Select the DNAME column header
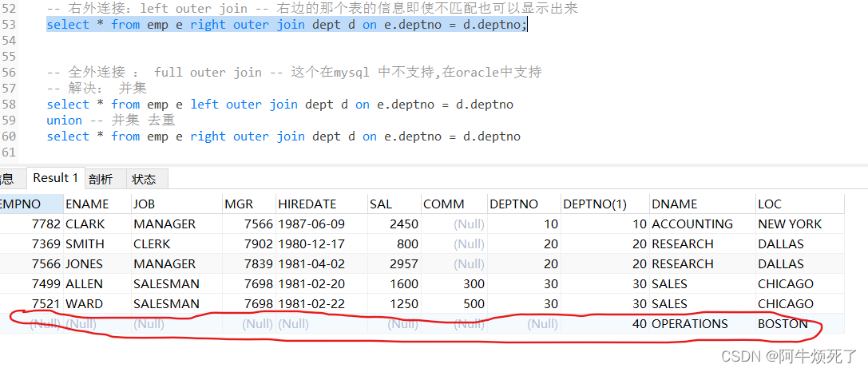This screenshot has height=372, width=868. [x=702, y=204]
